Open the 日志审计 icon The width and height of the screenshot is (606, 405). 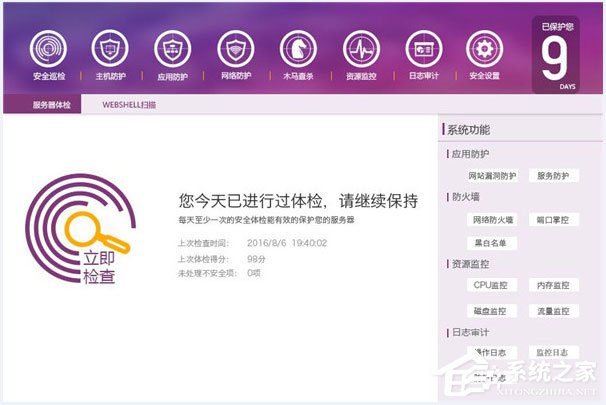[424, 49]
